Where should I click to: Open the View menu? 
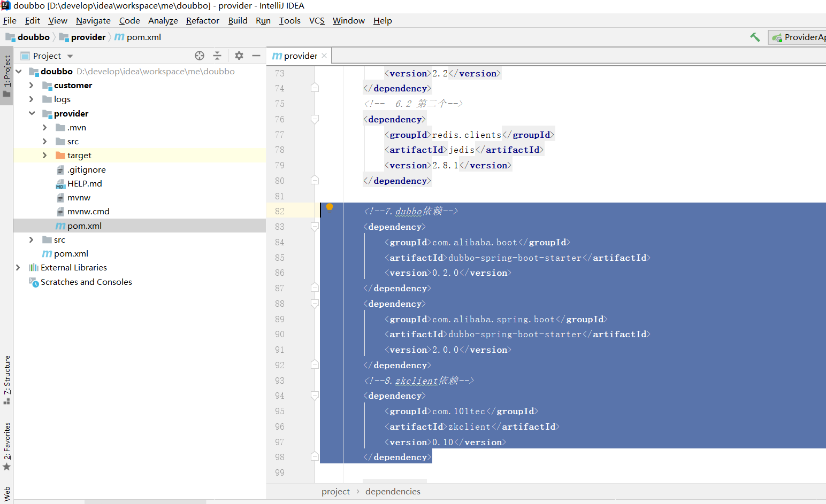point(58,20)
